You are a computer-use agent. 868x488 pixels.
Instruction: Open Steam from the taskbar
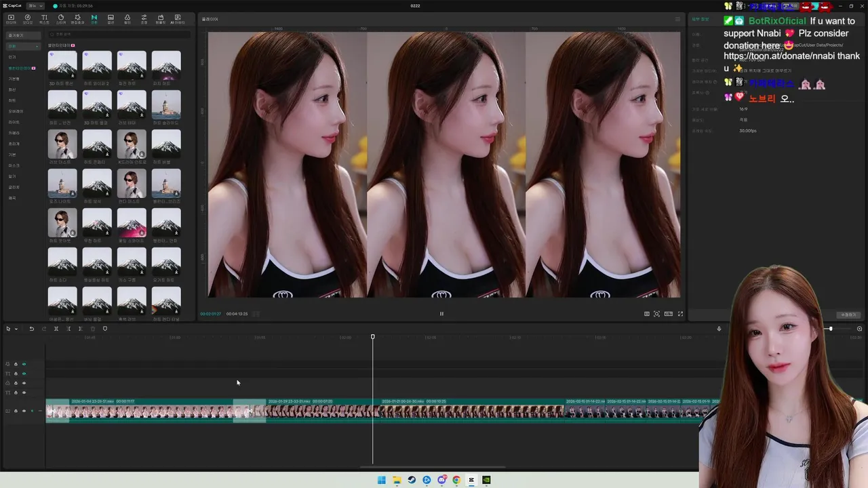[x=412, y=480]
